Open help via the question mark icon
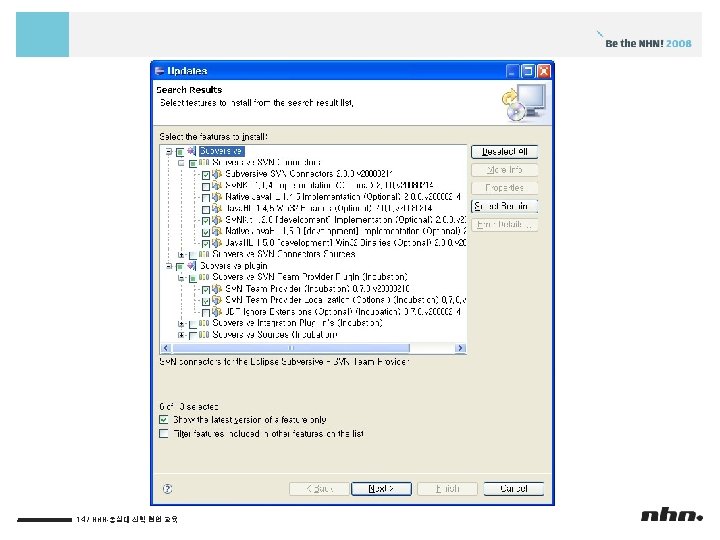Screen dimensions: 720x540 click(168, 489)
